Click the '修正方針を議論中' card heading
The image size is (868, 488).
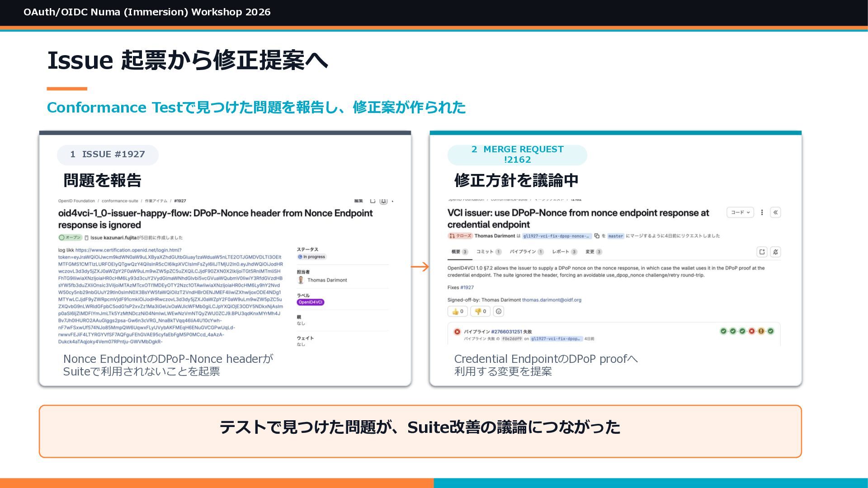[x=516, y=180]
